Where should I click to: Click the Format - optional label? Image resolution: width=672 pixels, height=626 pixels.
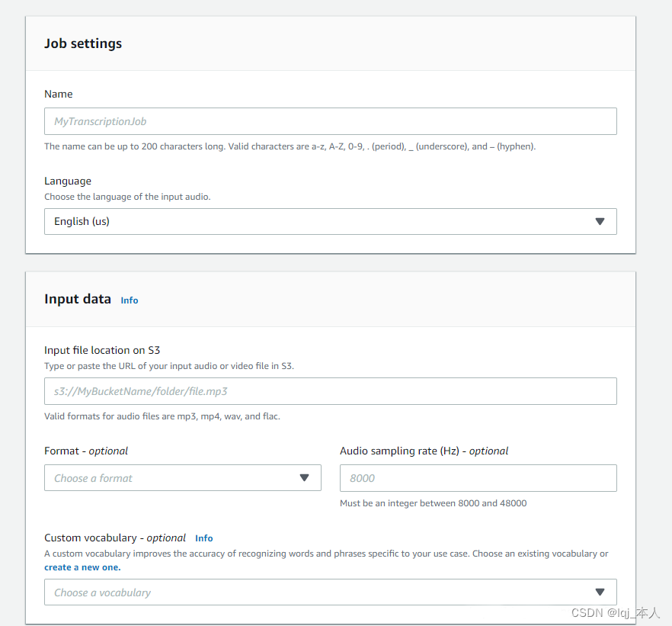pyautogui.click(x=86, y=451)
